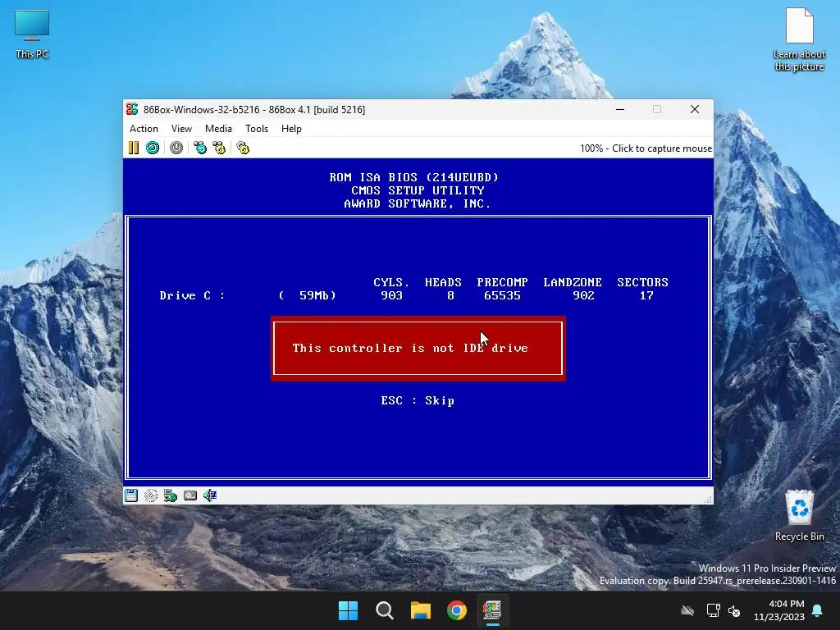The height and width of the screenshot is (630, 840).
Task: Click the cylinders value 903
Action: (x=391, y=295)
